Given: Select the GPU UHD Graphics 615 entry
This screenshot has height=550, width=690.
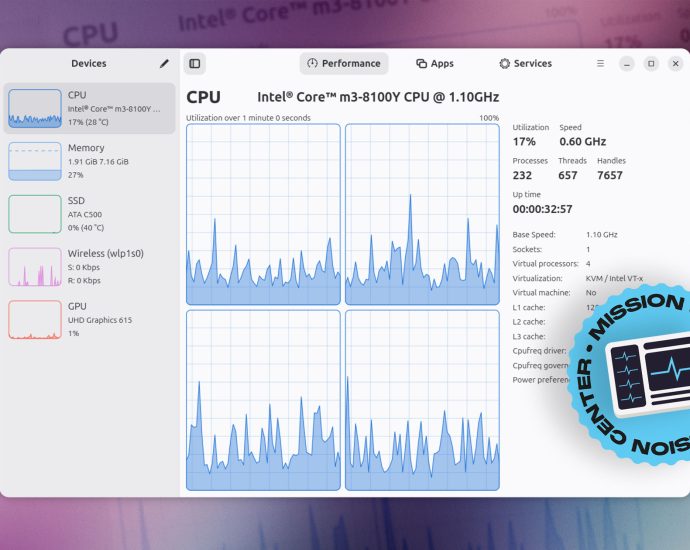Looking at the screenshot, I should [x=89, y=319].
